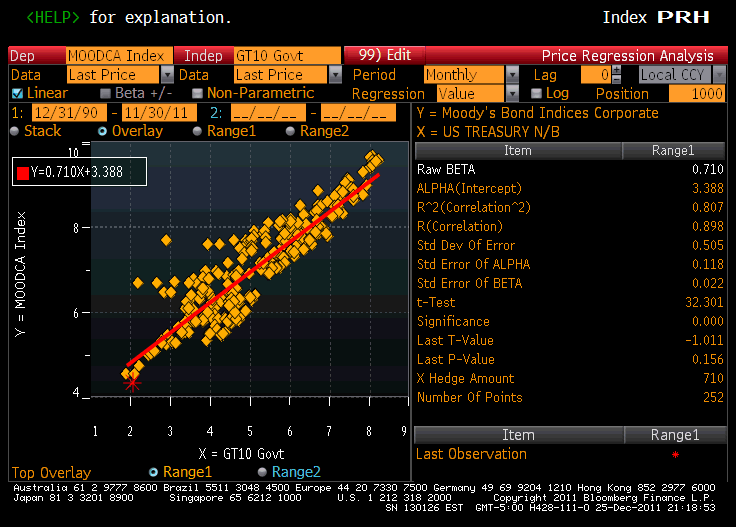
Task: Select the Last P-Value row
Action: pos(570,359)
